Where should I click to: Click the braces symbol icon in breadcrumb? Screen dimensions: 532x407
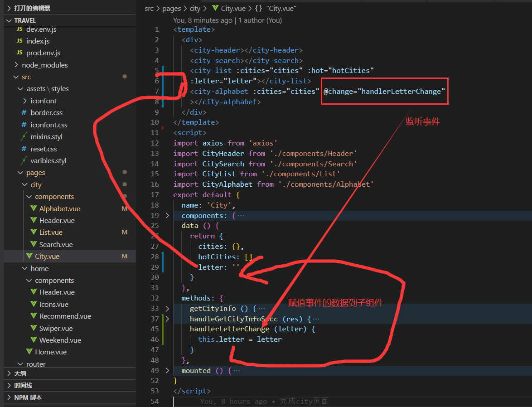pos(258,9)
